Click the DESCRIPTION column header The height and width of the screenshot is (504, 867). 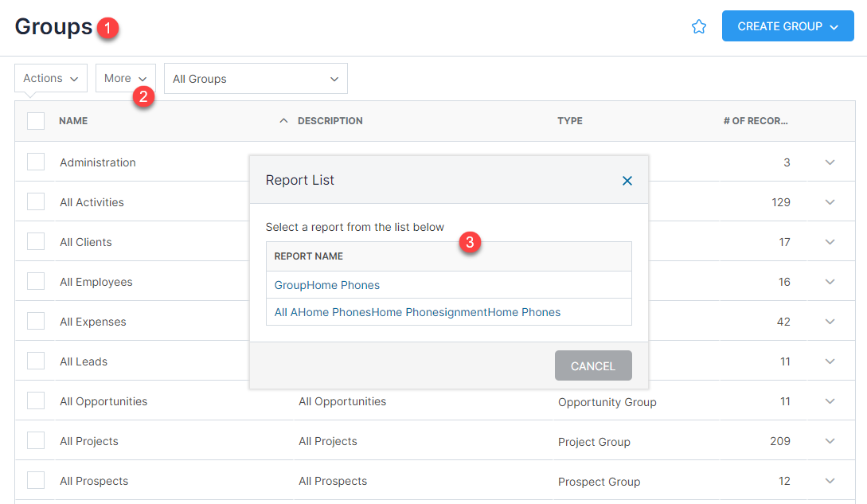(330, 120)
